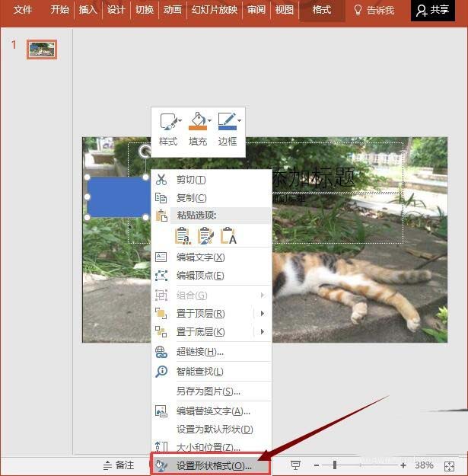This screenshot has width=468, height=476.
Task: Click the zoom in plus button
Action: [x=403, y=465]
